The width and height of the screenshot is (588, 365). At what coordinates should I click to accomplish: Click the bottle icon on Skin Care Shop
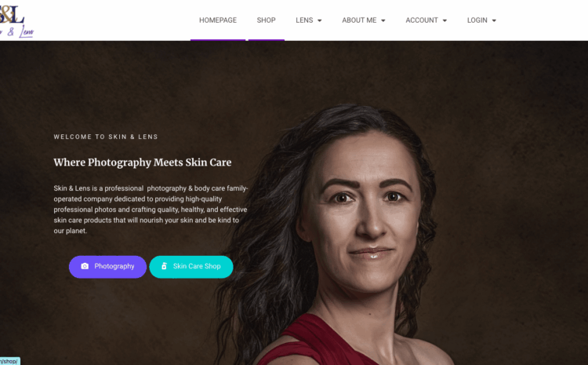click(164, 266)
